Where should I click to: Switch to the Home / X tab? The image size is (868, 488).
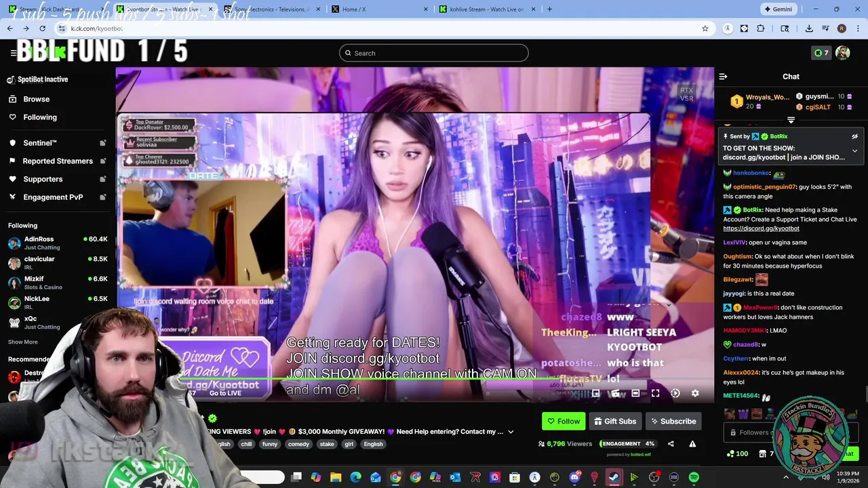click(379, 9)
